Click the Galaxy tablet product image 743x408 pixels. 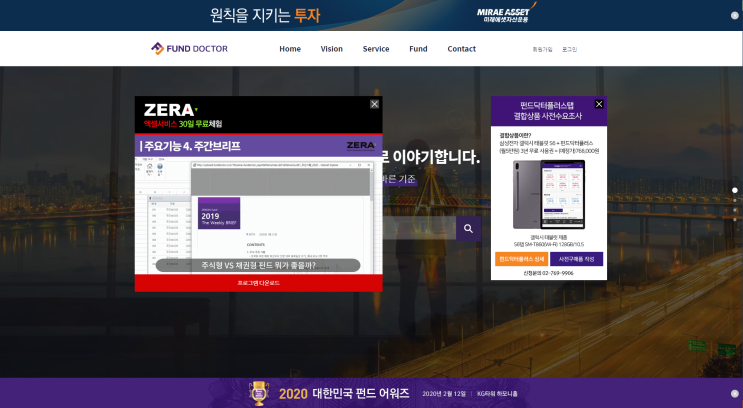(549, 194)
